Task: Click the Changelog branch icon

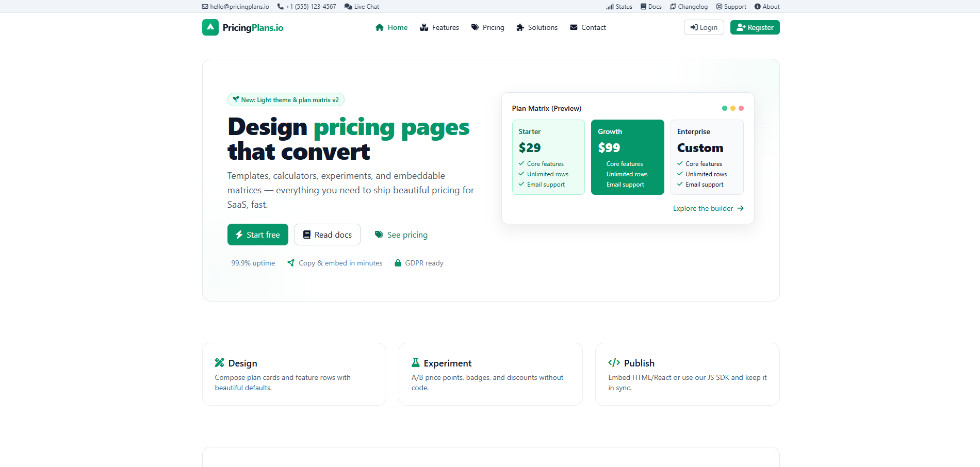Action: click(673, 7)
